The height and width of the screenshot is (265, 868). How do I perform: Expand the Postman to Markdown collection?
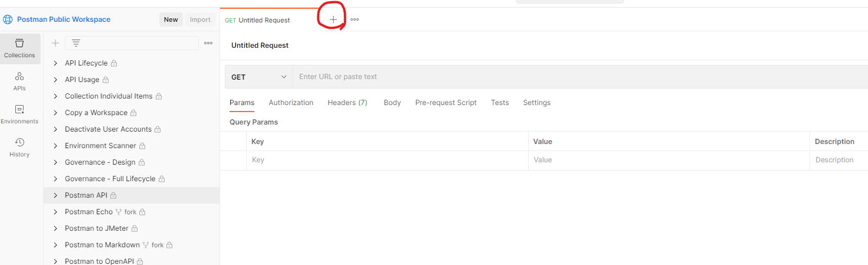coord(55,245)
